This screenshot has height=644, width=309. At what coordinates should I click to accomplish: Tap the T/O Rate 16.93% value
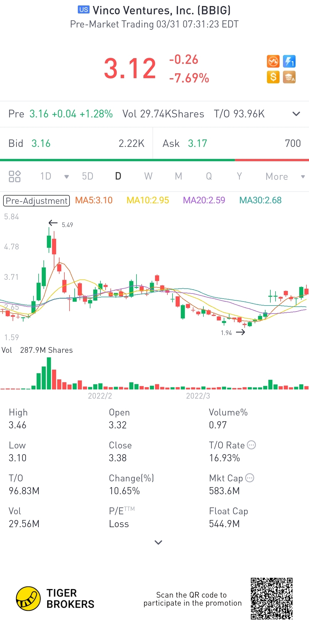(224, 458)
